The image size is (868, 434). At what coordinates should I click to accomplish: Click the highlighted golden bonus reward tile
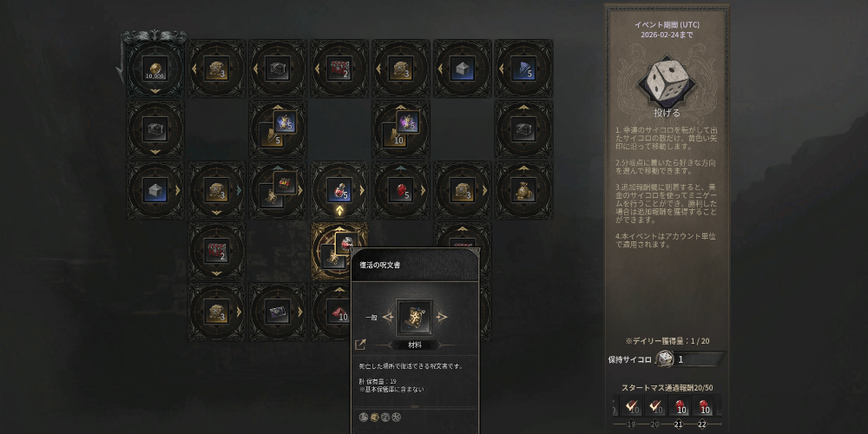pos(339,250)
